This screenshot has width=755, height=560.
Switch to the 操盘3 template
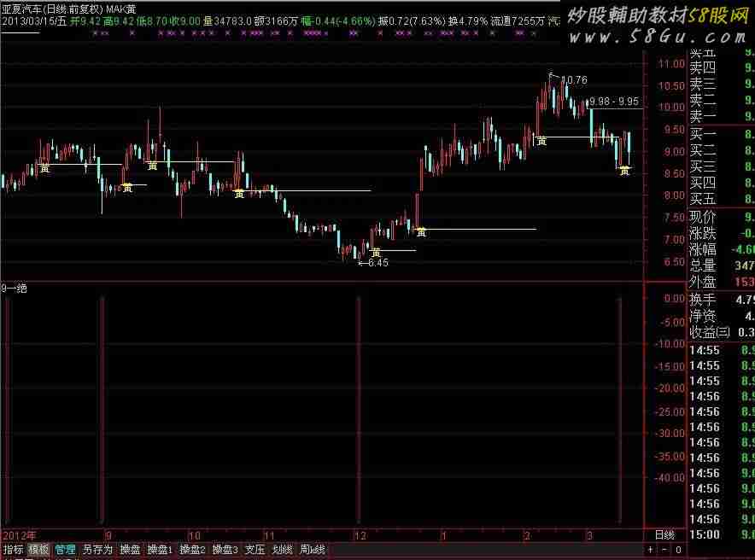point(225,550)
